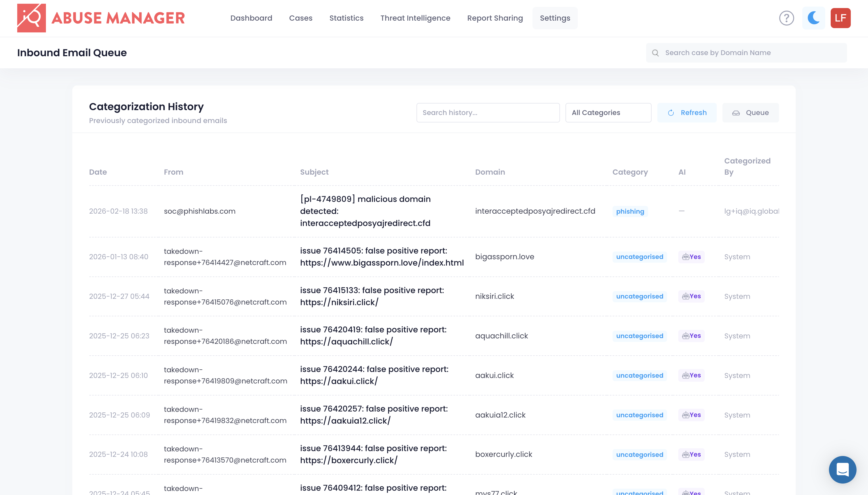Open the LF user avatar menu
The image size is (868, 495).
click(x=840, y=18)
